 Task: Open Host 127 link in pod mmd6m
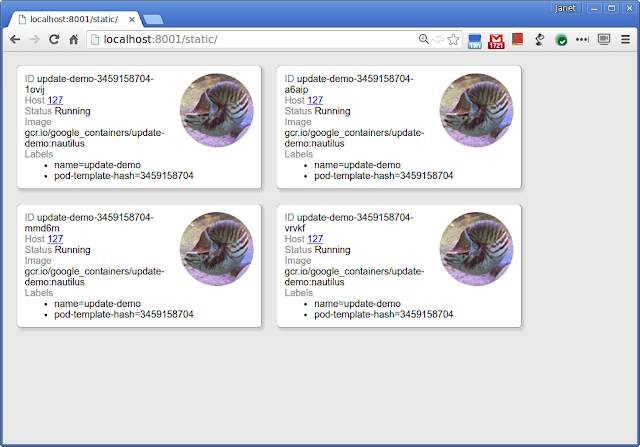coord(55,239)
